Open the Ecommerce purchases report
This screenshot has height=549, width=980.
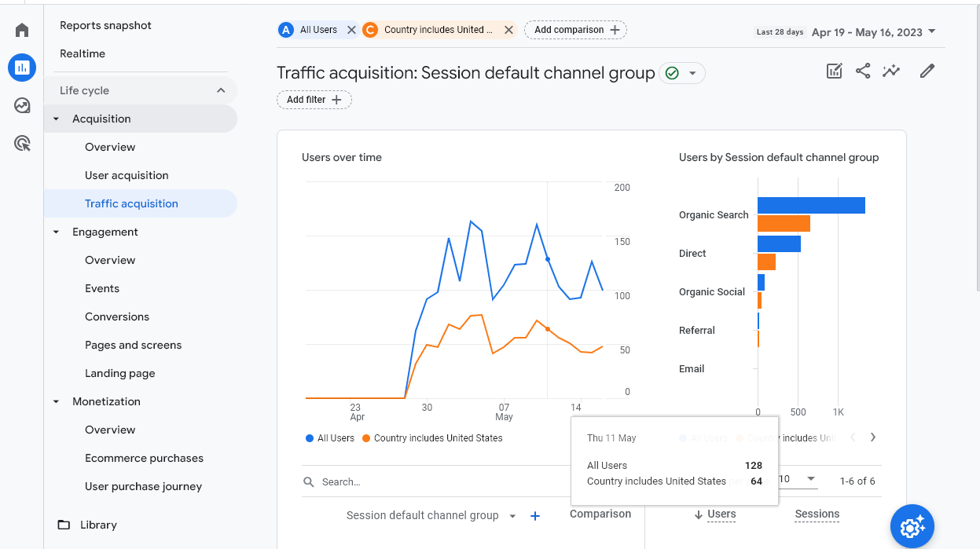tap(144, 458)
